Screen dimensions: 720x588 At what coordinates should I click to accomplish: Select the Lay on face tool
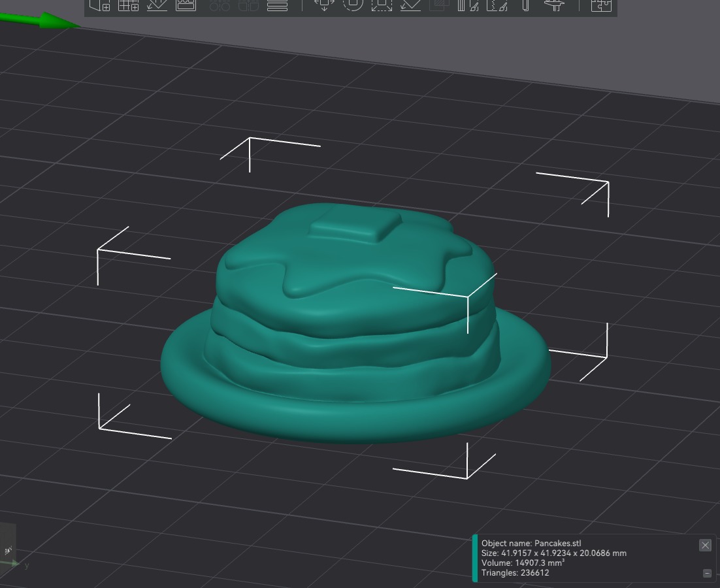[410, 4]
